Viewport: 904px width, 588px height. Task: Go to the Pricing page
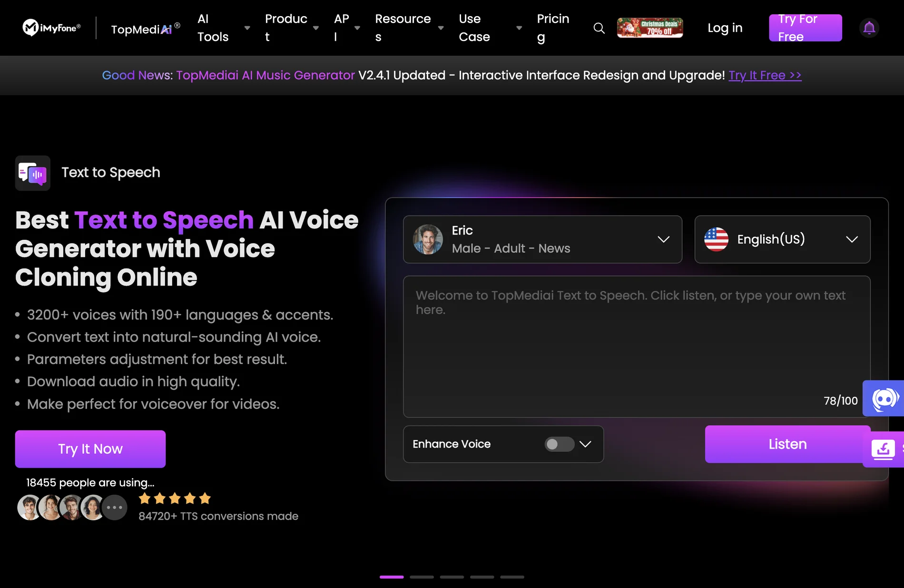pyautogui.click(x=553, y=28)
